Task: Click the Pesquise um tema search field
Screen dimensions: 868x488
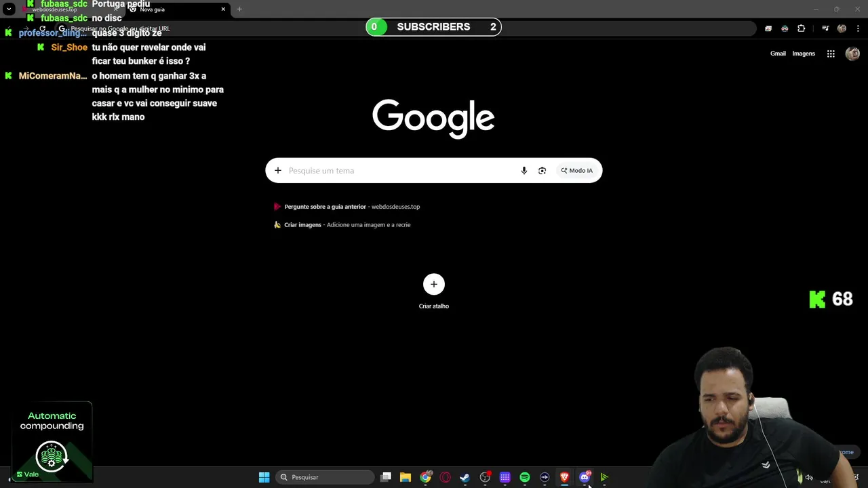Action: [400, 171]
